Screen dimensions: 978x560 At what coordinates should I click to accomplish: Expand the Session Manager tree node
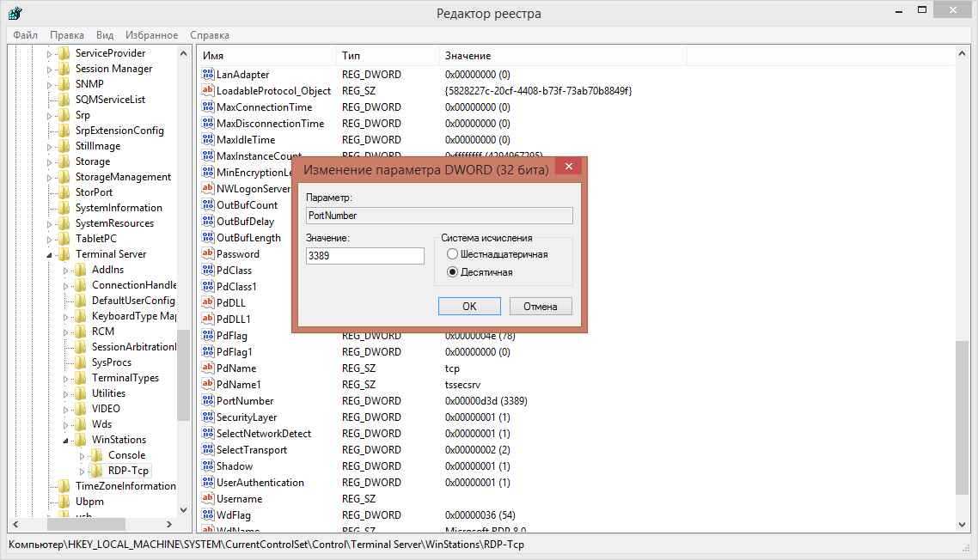pyautogui.click(x=50, y=70)
